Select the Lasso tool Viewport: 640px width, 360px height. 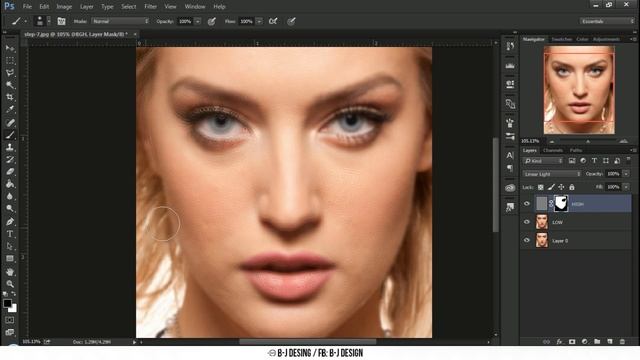[10, 73]
